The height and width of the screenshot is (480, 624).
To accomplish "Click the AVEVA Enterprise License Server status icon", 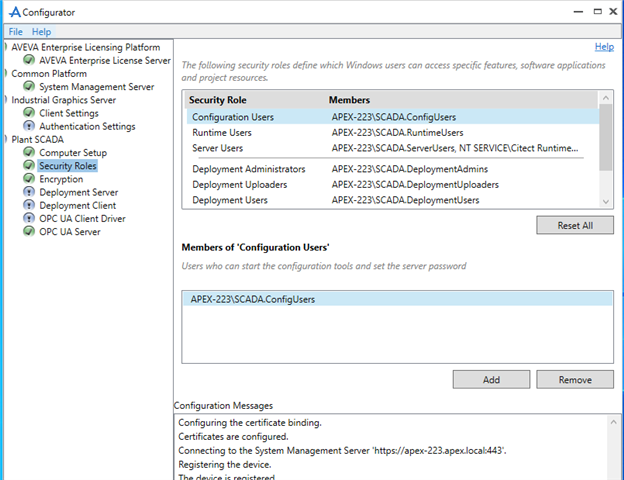I will tap(29, 60).
